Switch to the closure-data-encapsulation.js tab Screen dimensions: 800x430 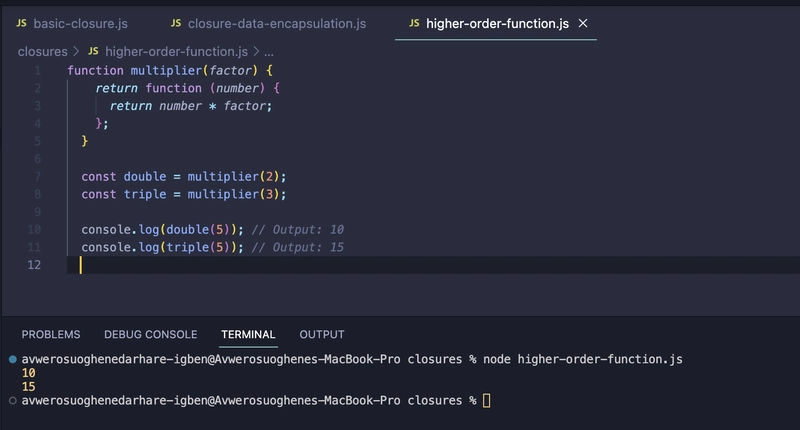(276, 22)
